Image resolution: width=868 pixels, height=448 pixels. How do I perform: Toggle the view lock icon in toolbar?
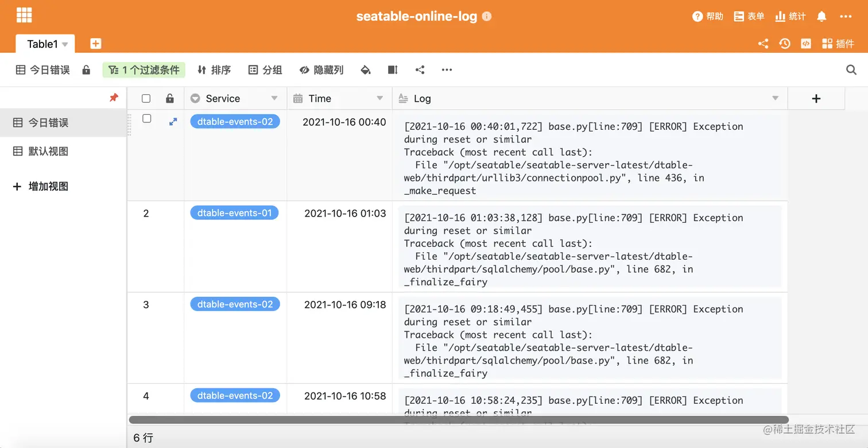86,70
